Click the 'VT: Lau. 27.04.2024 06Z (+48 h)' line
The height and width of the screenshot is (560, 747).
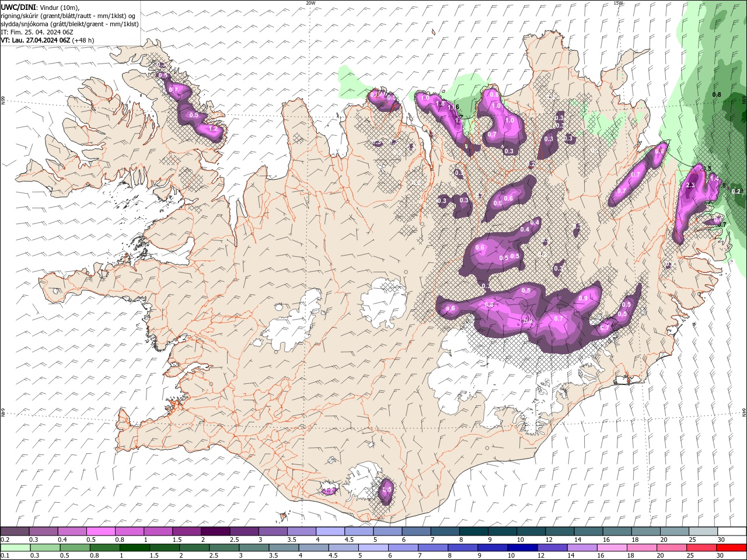[48, 40]
